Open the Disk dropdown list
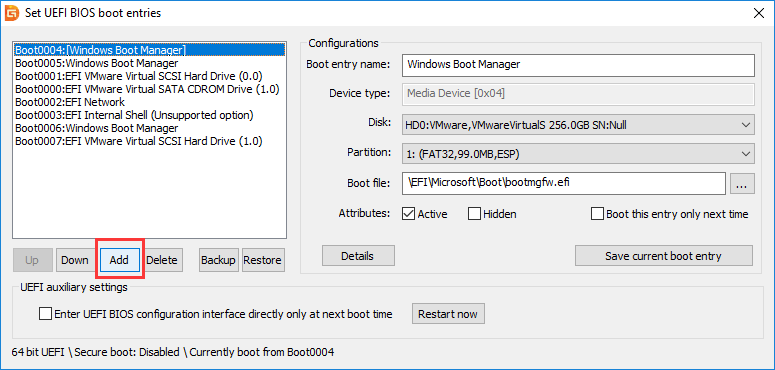This screenshot has width=775, height=370. 578,125
